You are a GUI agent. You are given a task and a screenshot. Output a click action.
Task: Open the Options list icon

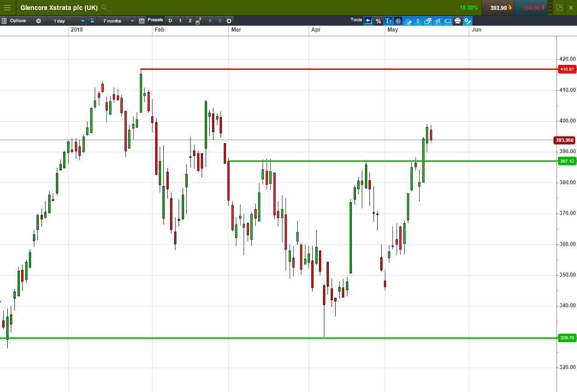(x=4, y=21)
